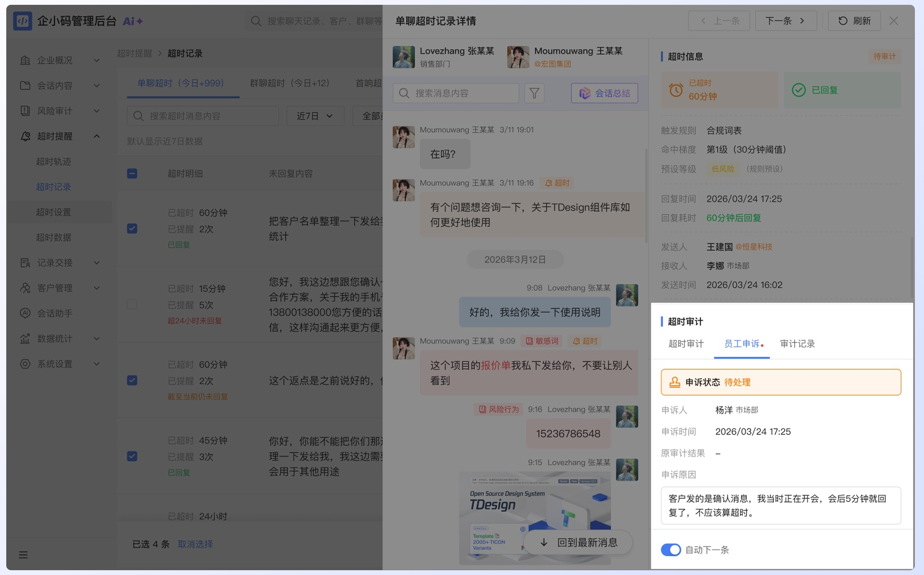The image size is (924, 575).
Task: Uncheck the row with 把客户名单整理一下
Action: tap(132, 229)
